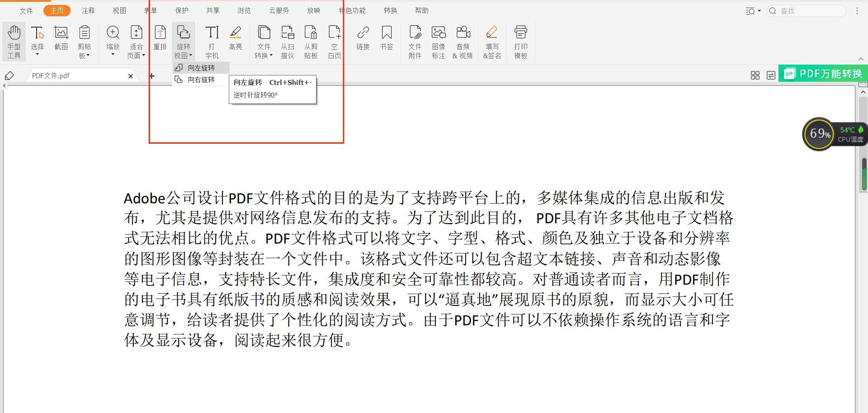Take a screenshot with the 截图 tool
The image size is (868, 413).
tap(61, 41)
